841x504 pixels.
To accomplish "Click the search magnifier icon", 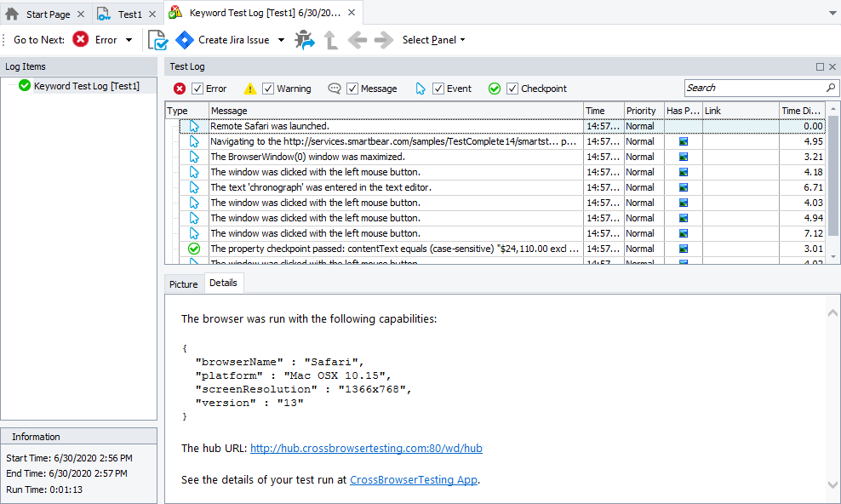I will pyautogui.click(x=830, y=88).
